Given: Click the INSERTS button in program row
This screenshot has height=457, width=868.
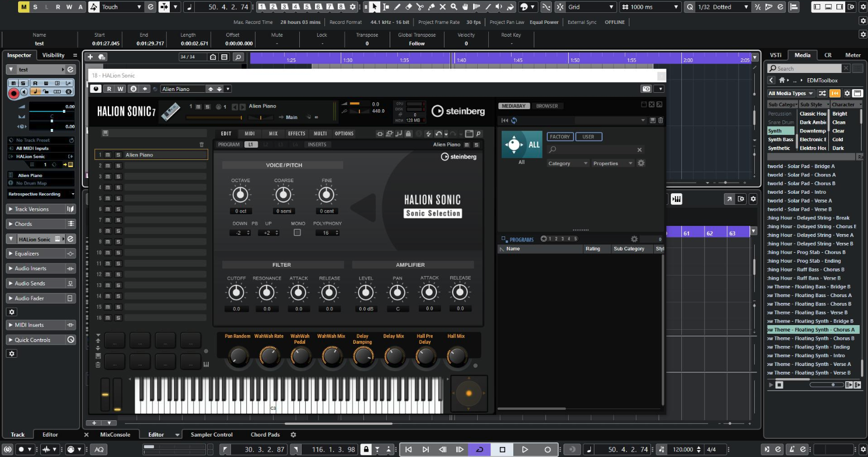Looking at the screenshot, I should pyautogui.click(x=317, y=145).
